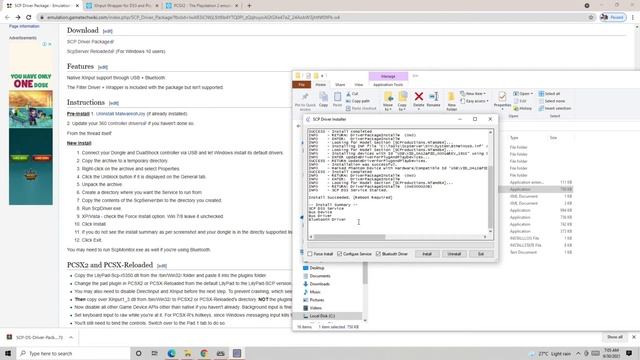Toggle the Configure Service checkbox
The width and height of the screenshot is (640, 360).
coord(339,254)
